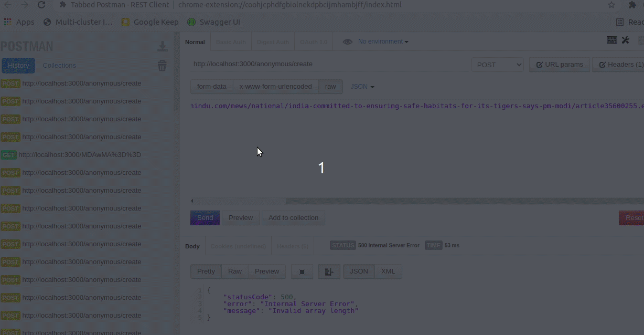Choose JSON response format
The image size is (644, 335).
pos(359,271)
